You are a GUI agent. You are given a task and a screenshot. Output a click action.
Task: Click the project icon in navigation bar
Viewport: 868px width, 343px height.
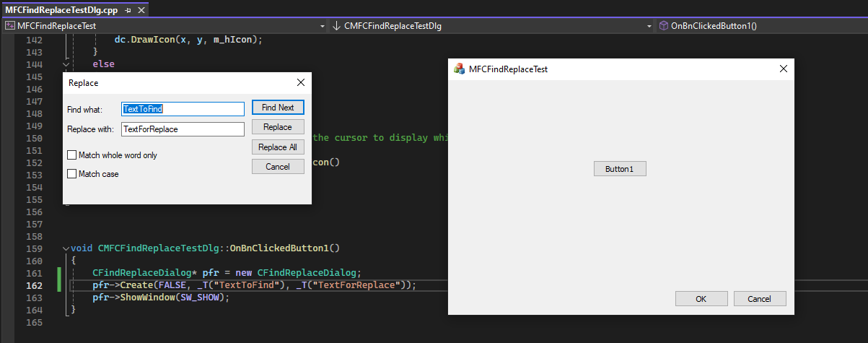pos(9,25)
